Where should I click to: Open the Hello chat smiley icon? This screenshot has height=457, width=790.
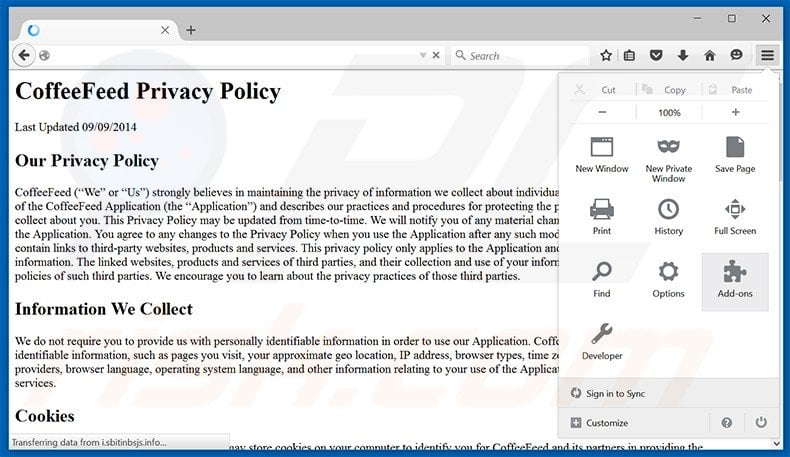(736, 55)
